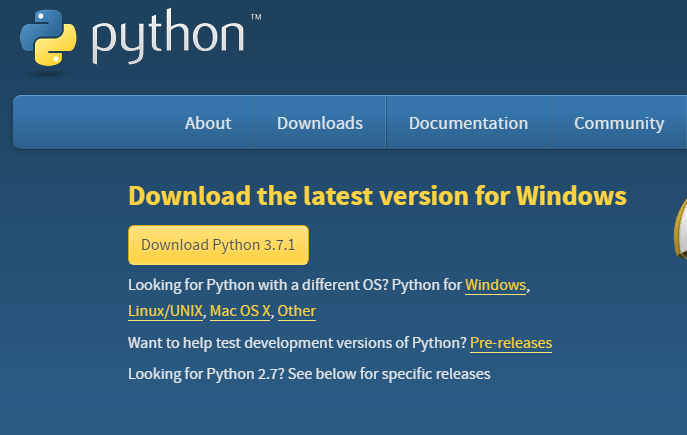Click the 'Download the latest version for Windows' heading
687x435 pixels.
coord(377,196)
